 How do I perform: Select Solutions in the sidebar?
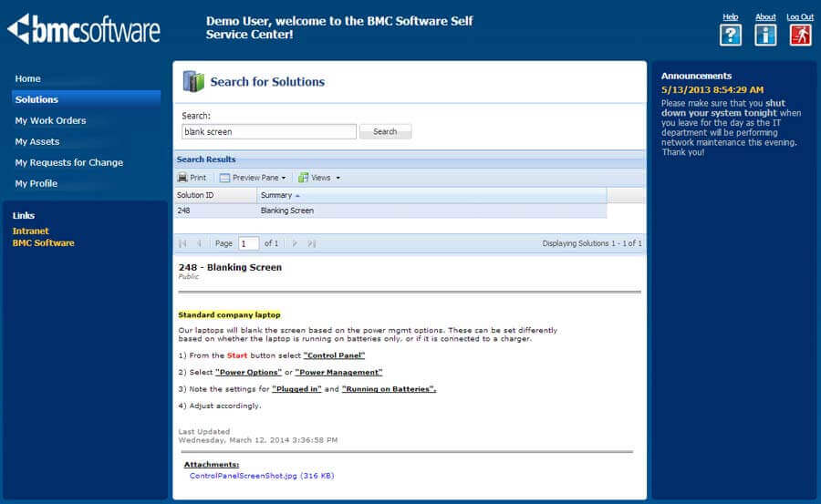point(86,99)
